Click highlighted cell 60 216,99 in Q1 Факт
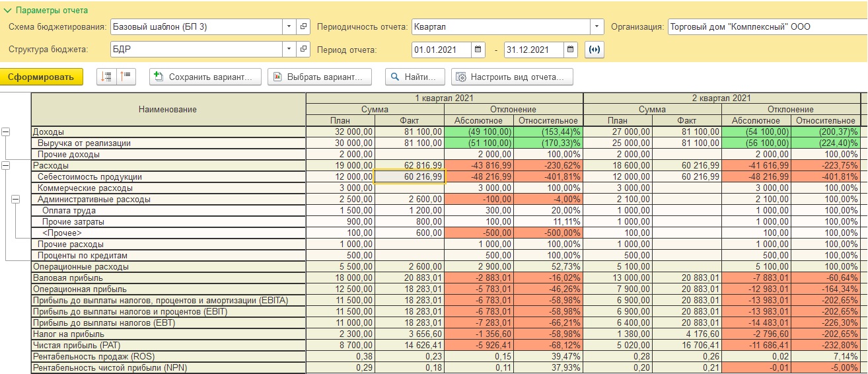This screenshot has height=374, width=868. [410, 176]
